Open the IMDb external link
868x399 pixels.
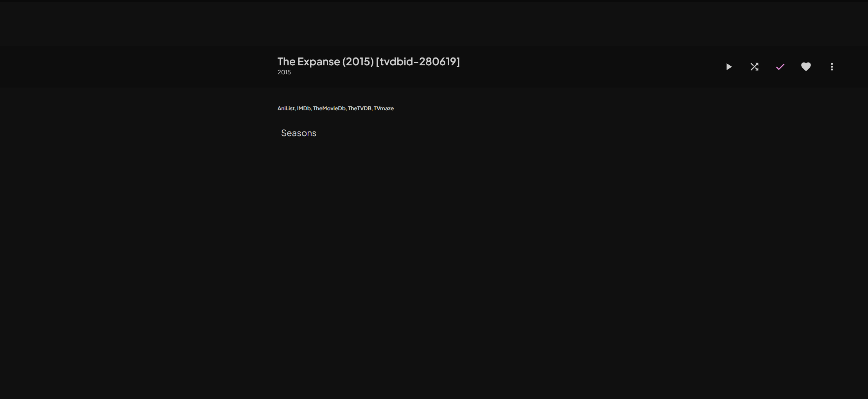click(304, 108)
